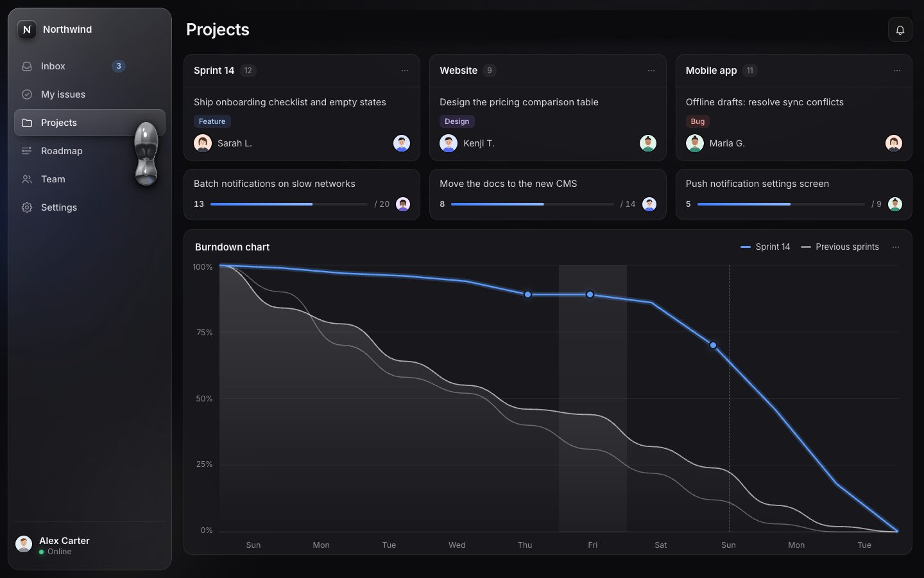Open the Feature tag on onboarding card

(212, 121)
